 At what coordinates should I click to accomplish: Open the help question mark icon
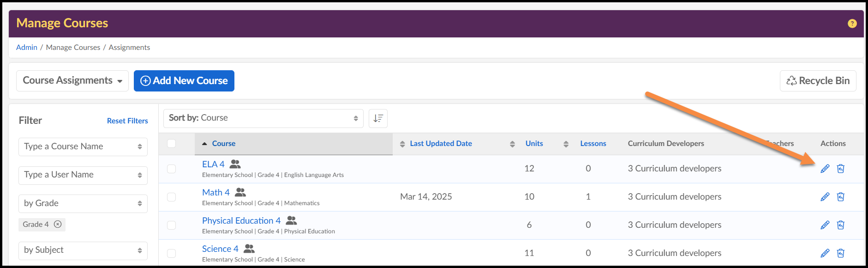point(852,24)
